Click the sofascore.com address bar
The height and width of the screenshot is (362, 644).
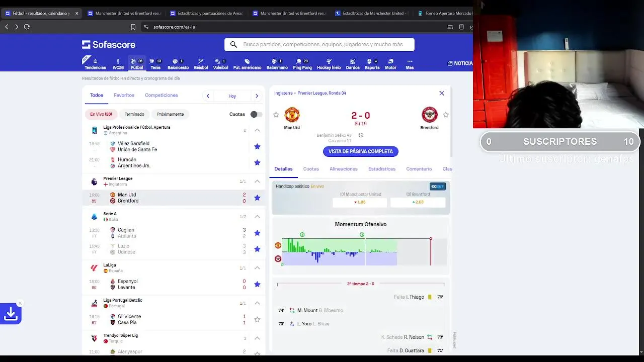(174, 27)
